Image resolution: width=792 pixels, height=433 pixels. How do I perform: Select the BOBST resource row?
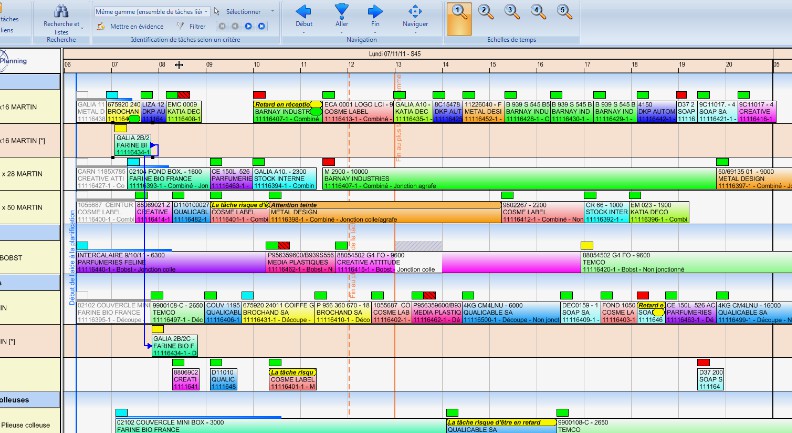coord(30,258)
